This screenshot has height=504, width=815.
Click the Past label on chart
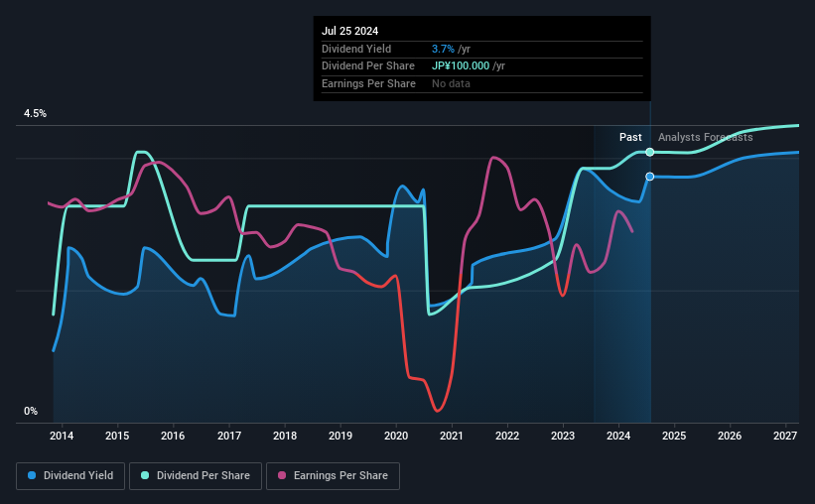coord(630,137)
